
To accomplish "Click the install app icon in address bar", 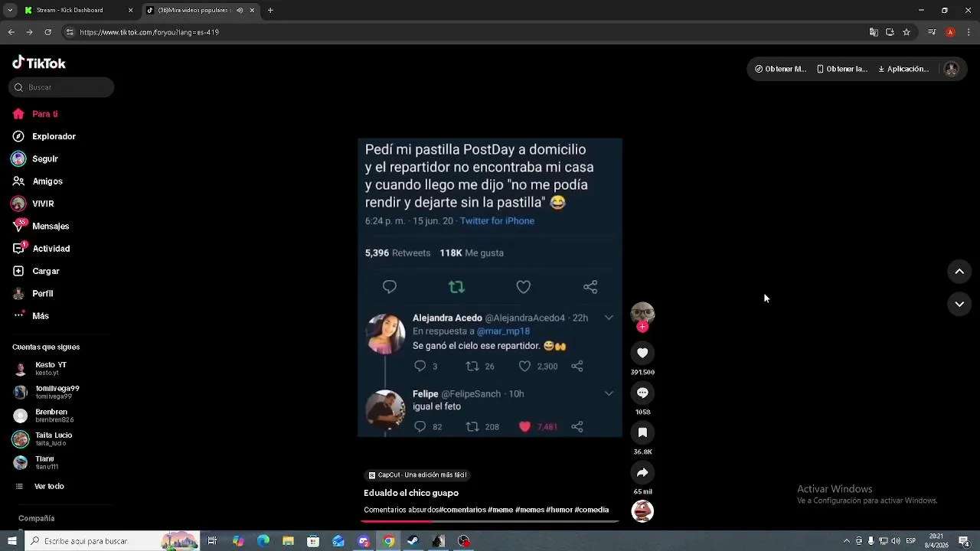I will point(890,32).
